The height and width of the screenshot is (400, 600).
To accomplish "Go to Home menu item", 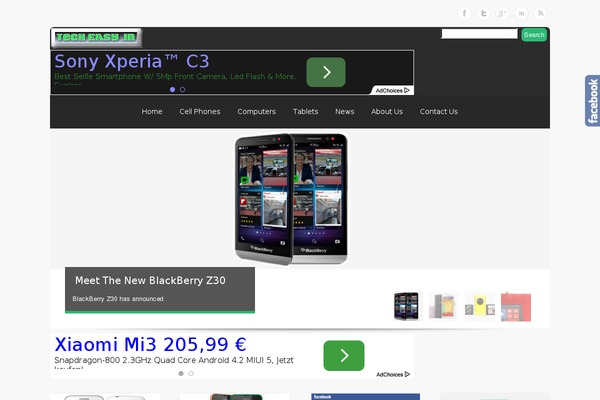I will 152,111.
